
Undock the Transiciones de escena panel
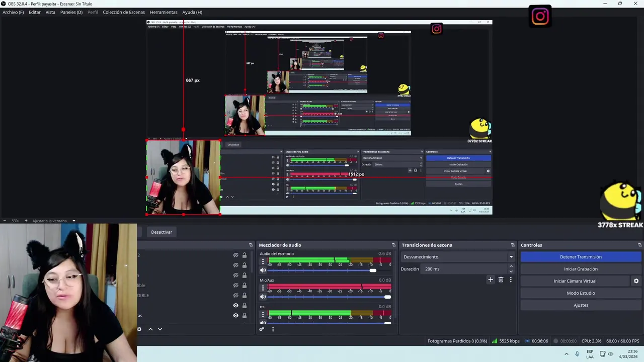pos(513,245)
